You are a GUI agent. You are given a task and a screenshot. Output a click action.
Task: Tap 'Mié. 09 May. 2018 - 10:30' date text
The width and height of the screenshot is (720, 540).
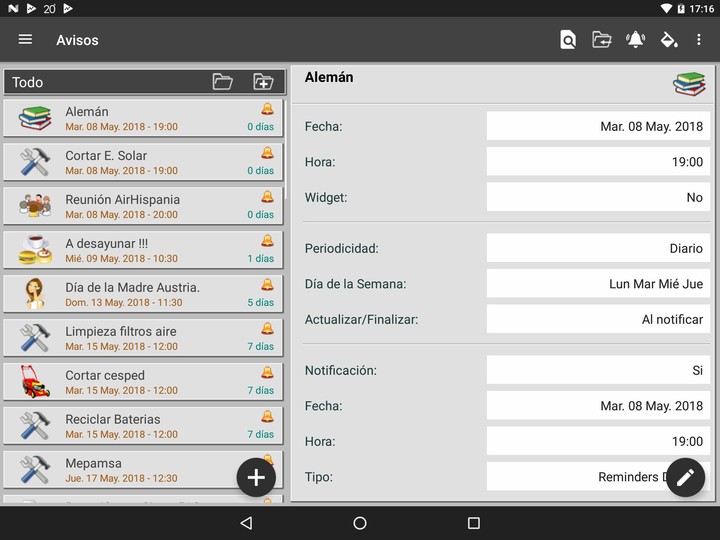[x=121, y=259]
